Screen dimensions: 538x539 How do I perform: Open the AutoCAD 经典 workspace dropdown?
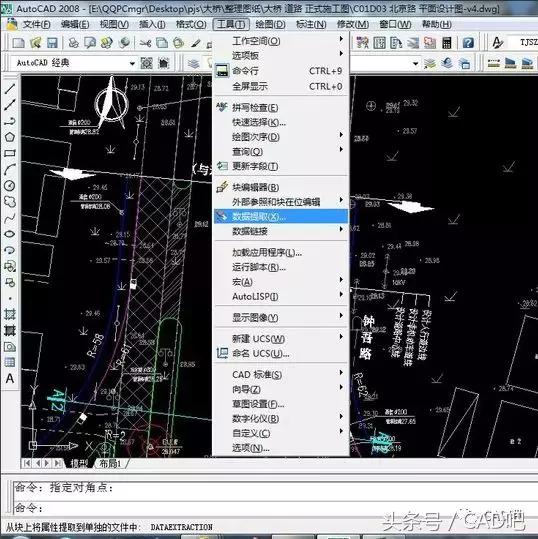(74, 63)
